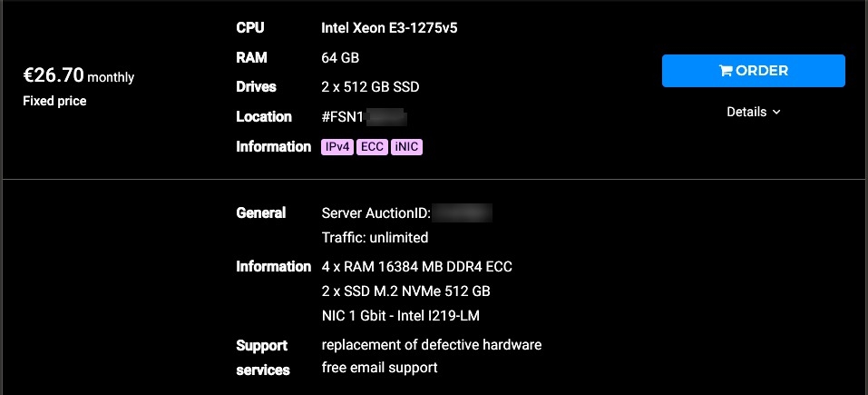Click the 2 x 512 GB SSD value
Image resolution: width=868 pixels, height=395 pixels.
[370, 87]
